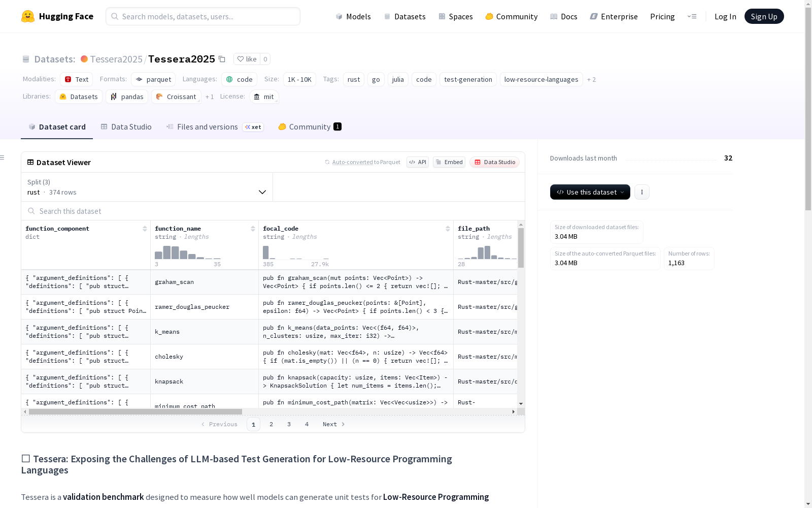812x508 pixels.
Task: Switch to the Community tab
Action: point(310,127)
